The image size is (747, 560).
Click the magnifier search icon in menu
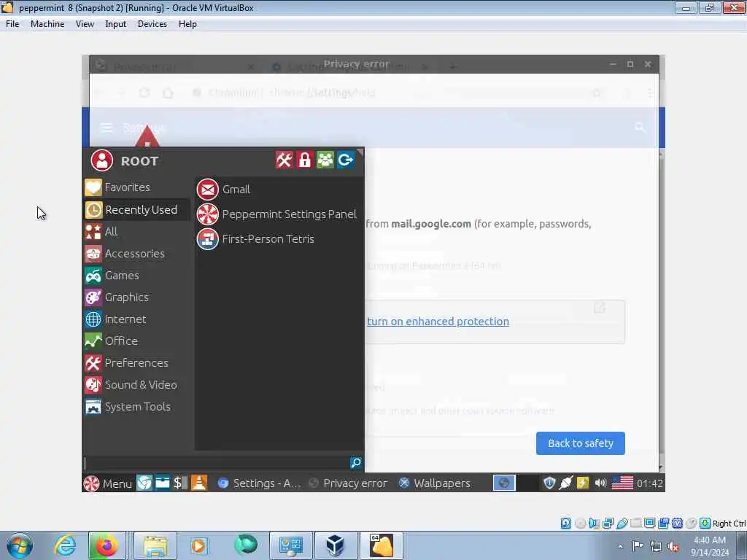pyautogui.click(x=356, y=463)
